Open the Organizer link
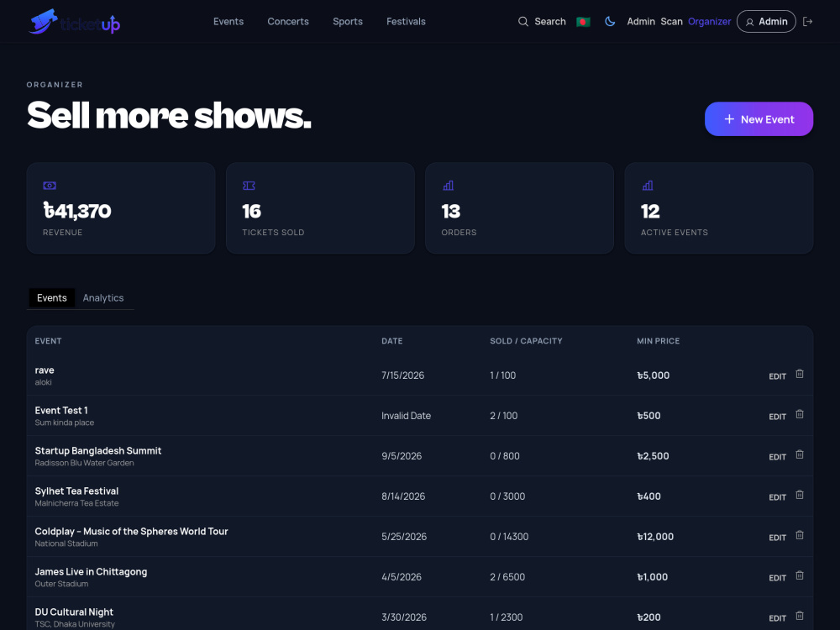The image size is (840, 630). pos(709,22)
